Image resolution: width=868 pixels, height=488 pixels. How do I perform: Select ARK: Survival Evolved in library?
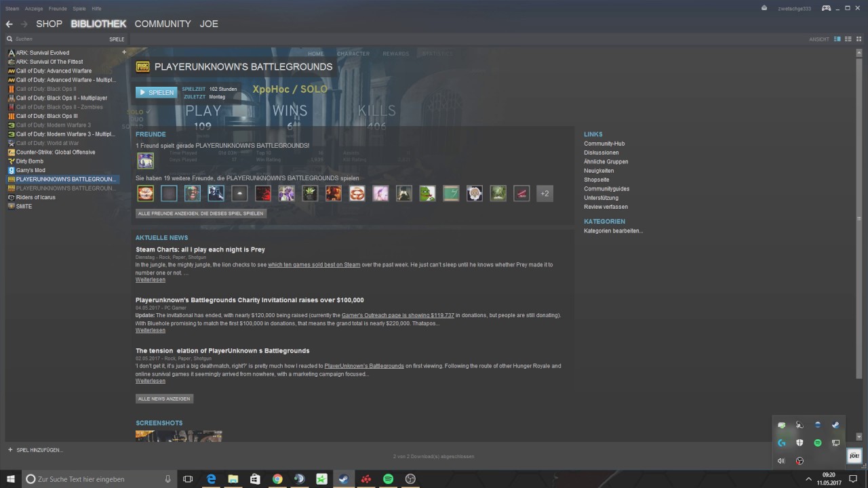[x=43, y=53]
